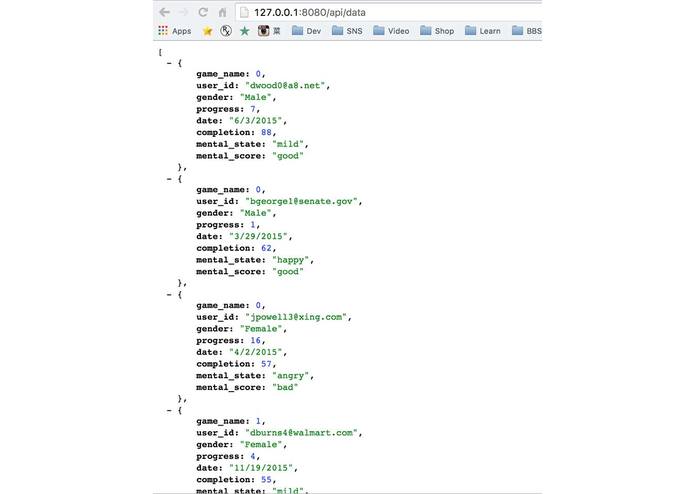Open the home page icon

pyautogui.click(x=223, y=12)
